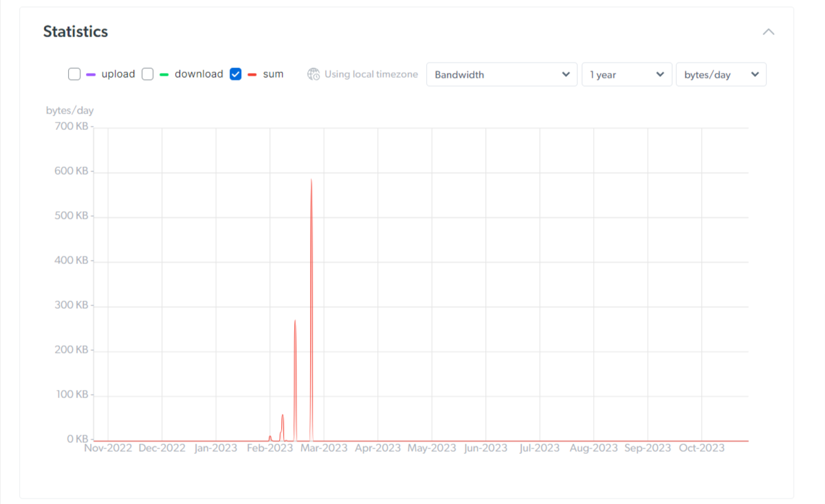The height and width of the screenshot is (504, 825).
Task: Click the globe clock timezone icon
Action: pyautogui.click(x=313, y=74)
